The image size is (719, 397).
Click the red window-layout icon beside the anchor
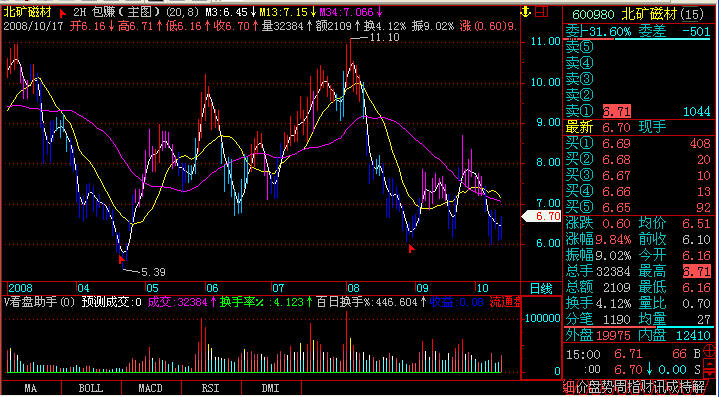point(542,11)
